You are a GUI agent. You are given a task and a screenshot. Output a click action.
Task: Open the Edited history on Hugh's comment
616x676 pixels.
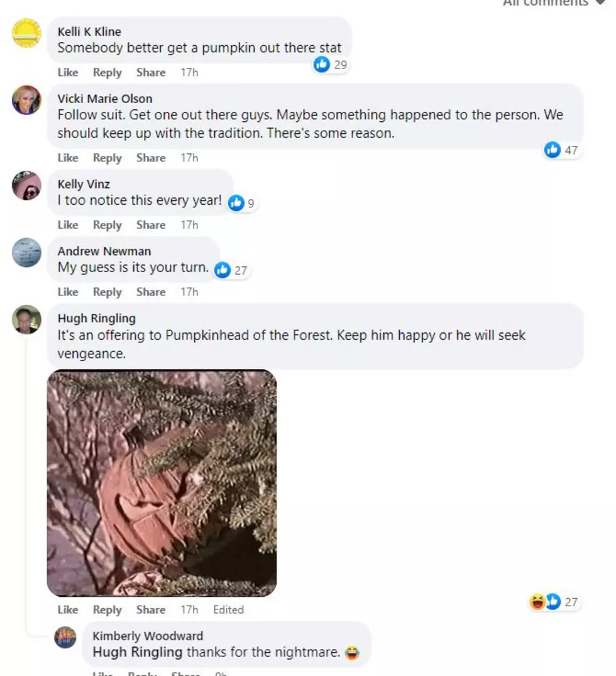point(229,609)
